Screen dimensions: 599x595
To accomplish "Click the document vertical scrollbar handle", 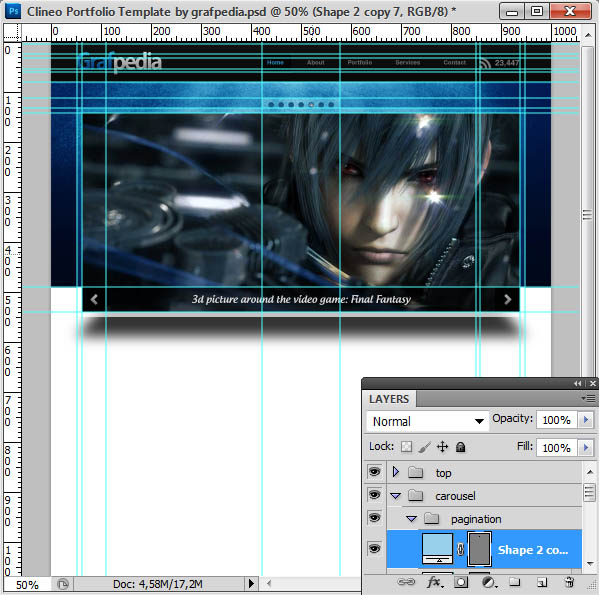I will (x=587, y=214).
